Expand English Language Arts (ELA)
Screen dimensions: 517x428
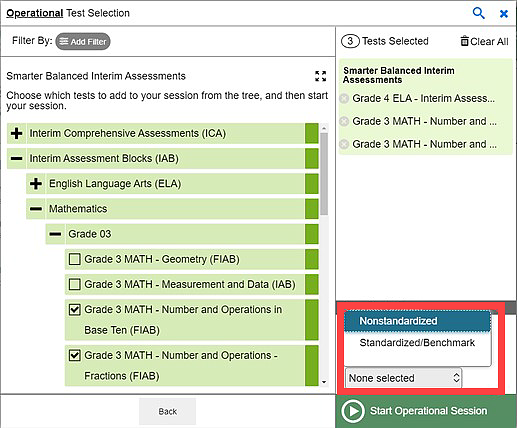coord(36,184)
